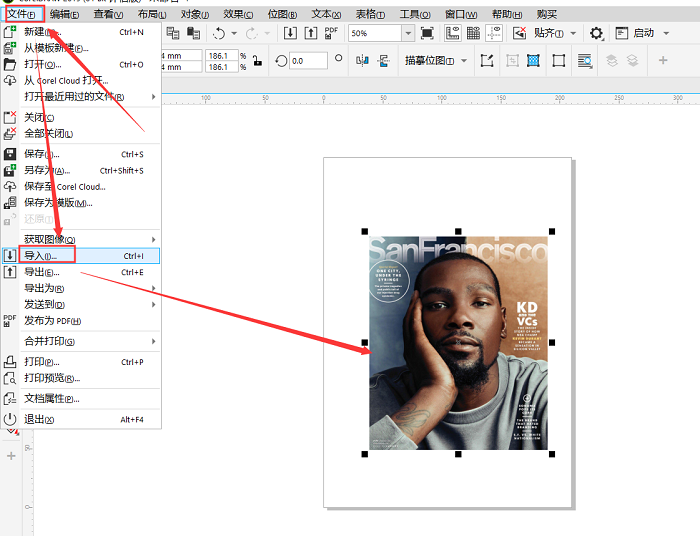The image size is (700, 536).
Task: Toggle the show grid button in the toolbar
Action: [x=472, y=33]
